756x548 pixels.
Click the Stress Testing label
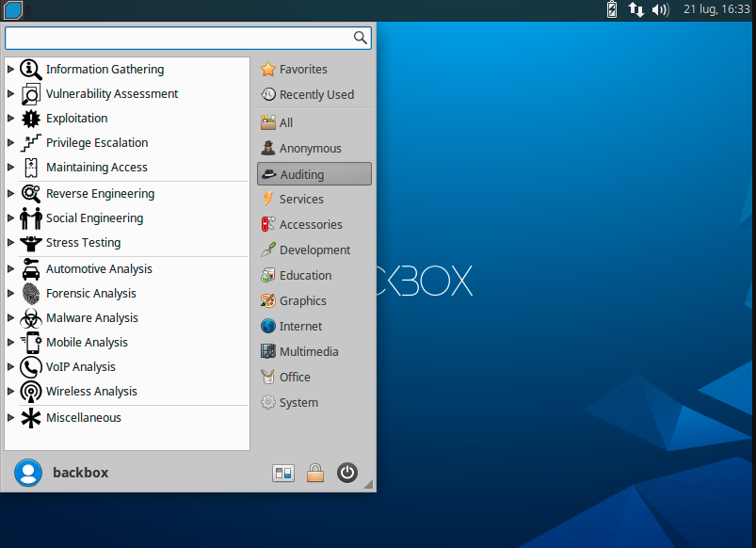coord(84,243)
